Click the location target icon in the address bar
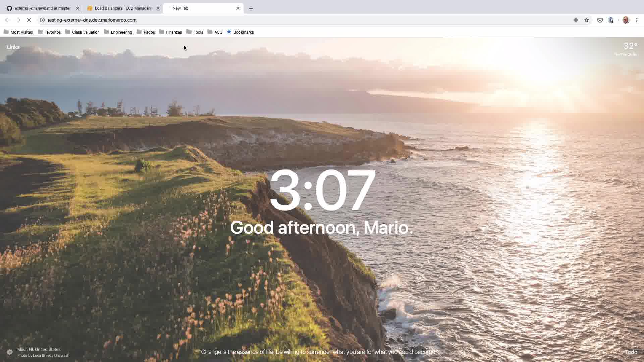Viewport: 644px width, 362px height. tap(576, 20)
